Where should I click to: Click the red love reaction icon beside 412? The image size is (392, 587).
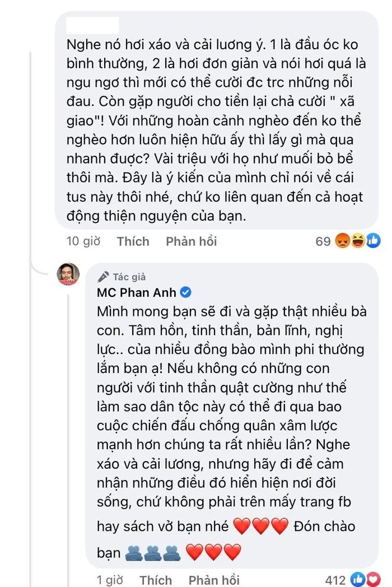(x=373, y=579)
